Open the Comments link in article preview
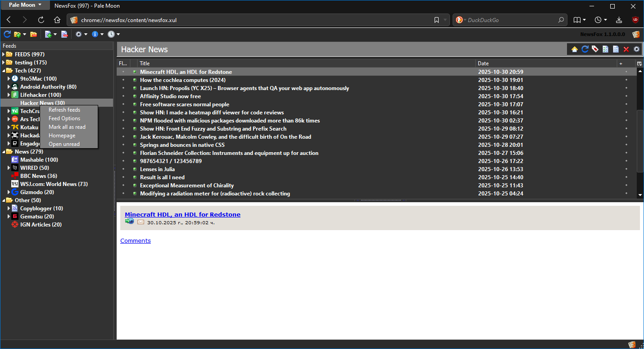Screen dimensions: 644x349 [135, 241]
